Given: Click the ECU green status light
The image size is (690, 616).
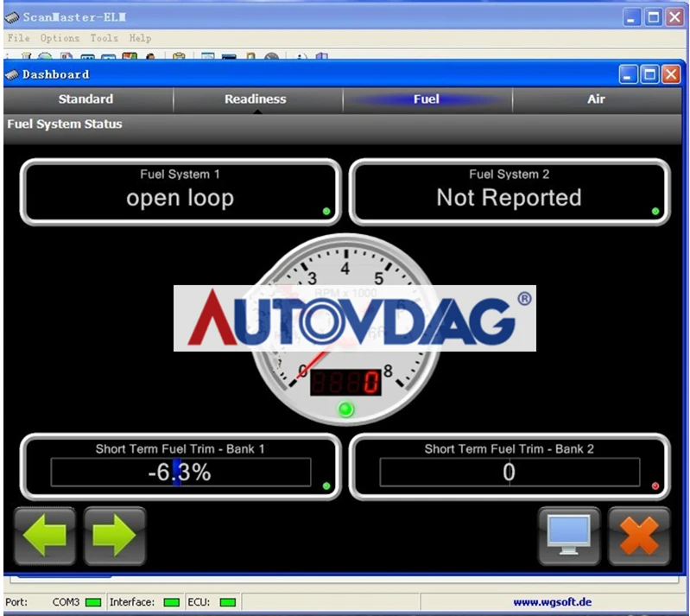Looking at the screenshot, I should 227,602.
